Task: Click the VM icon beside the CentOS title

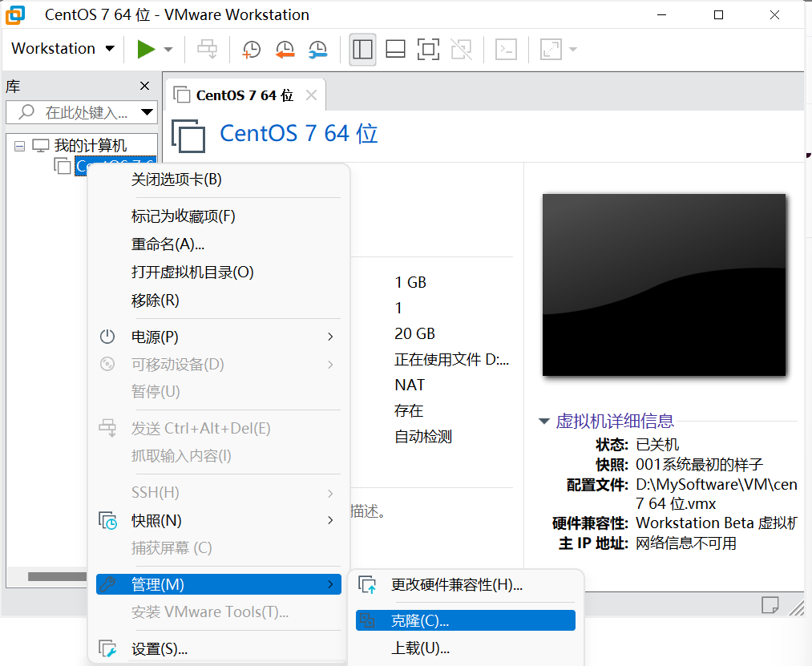Action: click(x=188, y=135)
